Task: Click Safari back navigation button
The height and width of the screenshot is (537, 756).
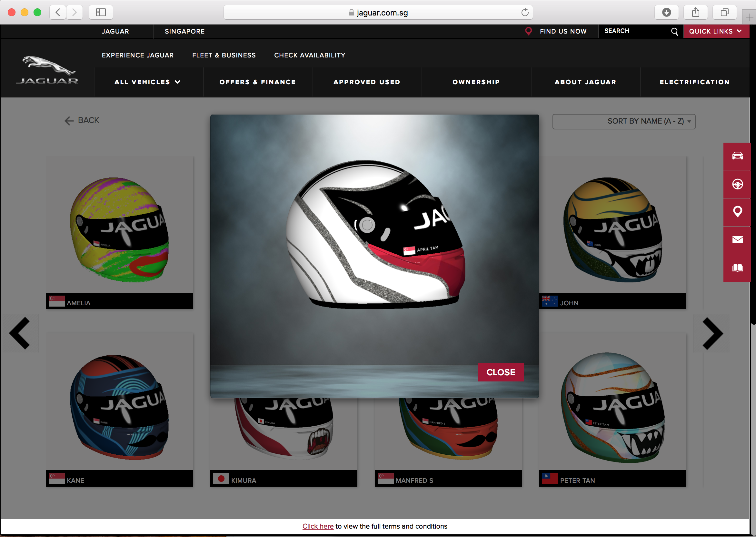Action: [x=58, y=13]
